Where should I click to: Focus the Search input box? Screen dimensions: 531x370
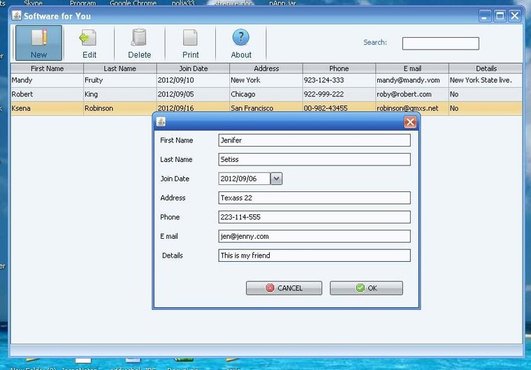440,43
